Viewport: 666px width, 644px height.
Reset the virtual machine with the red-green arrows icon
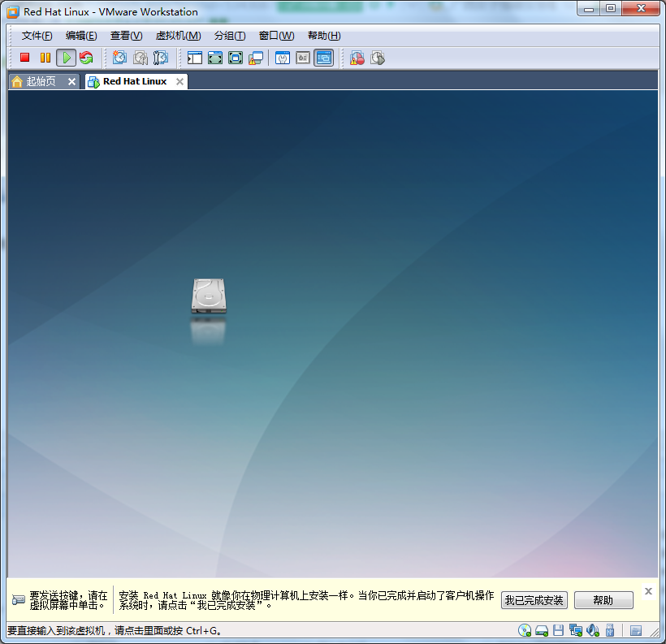click(x=86, y=58)
